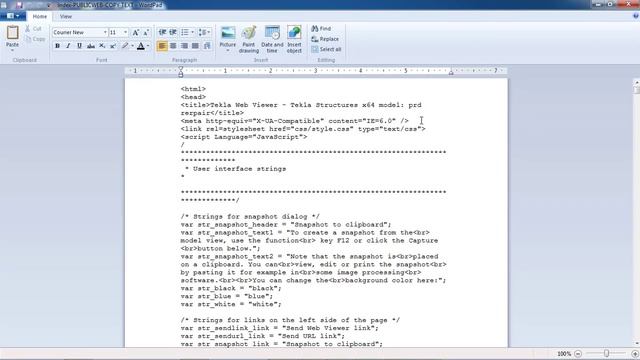Expand the Picture dropdown arrow
The height and width of the screenshot is (360, 640).
tap(228, 51)
